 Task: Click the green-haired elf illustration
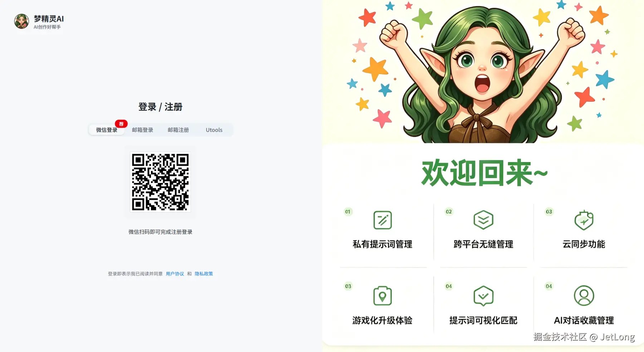pyautogui.click(x=483, y=75)
